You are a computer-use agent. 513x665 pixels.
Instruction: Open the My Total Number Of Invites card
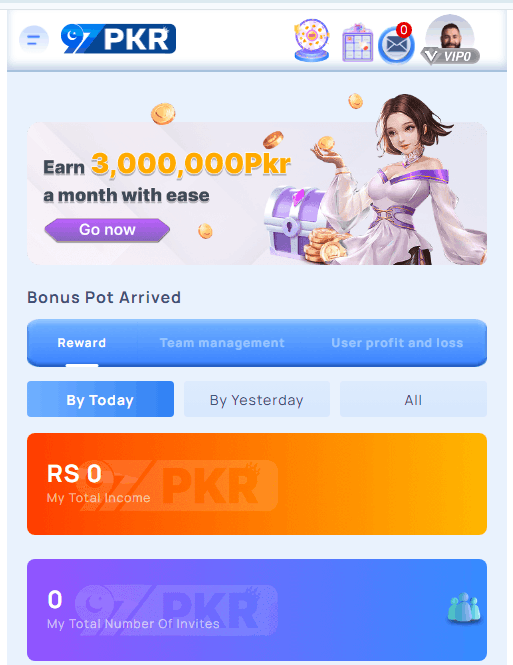point(257,610)
